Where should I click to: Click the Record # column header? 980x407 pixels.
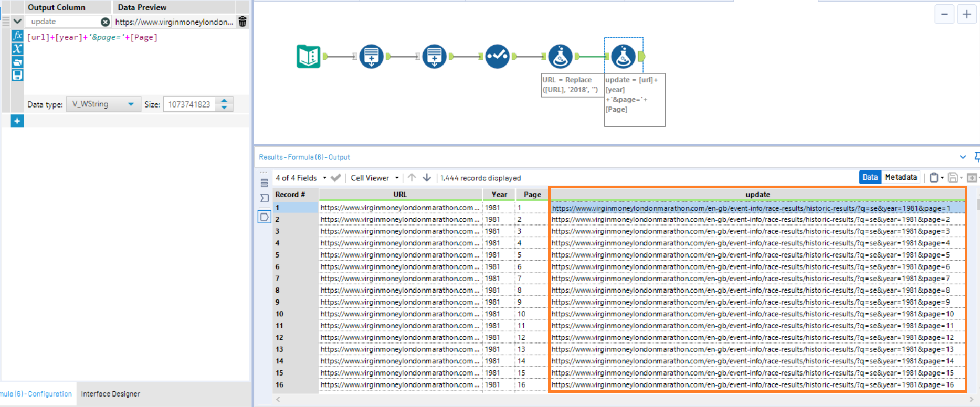296,195
